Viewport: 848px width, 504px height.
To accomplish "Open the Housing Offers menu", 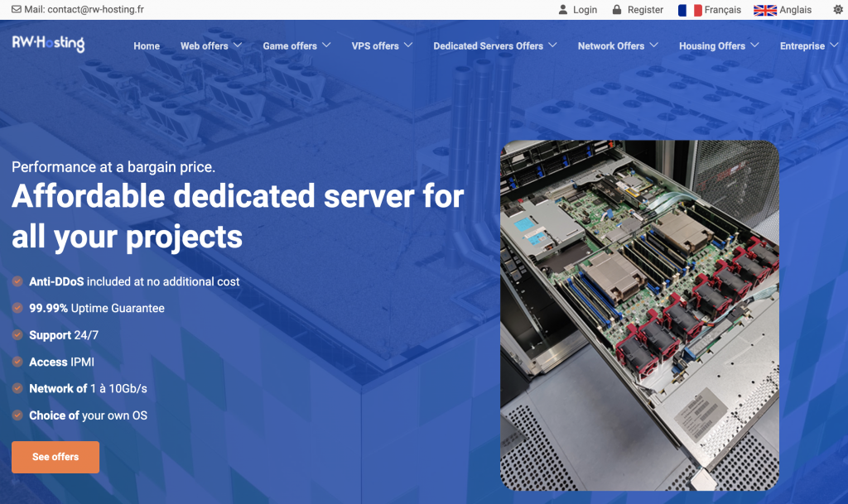I will point(711,46).
